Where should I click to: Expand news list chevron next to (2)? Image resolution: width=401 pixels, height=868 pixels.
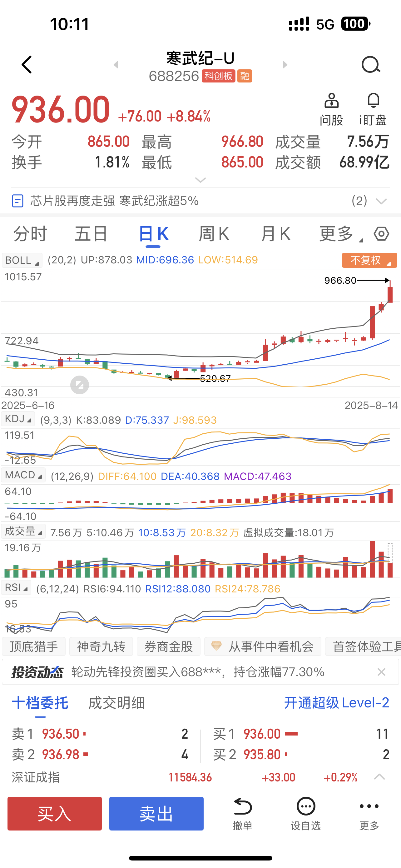(381, 202)
